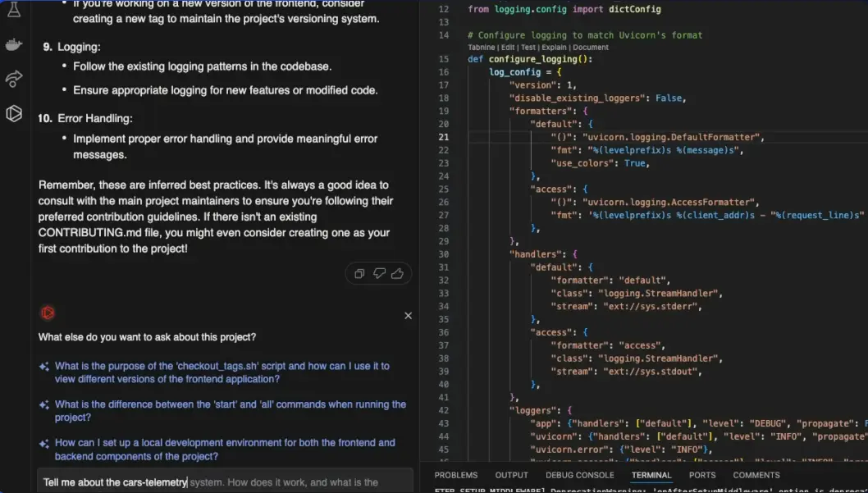Image resolution: width=868 pixels, height=493 pixels.
Task: Click the "9. Logging:" heading in chat
Action: pos(72,47)
